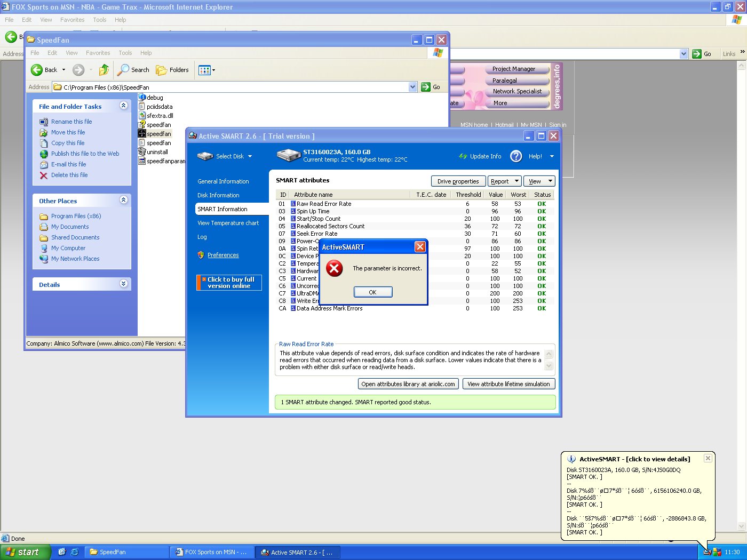
Task: Close the ActiveSMART error dialog
Action: coord(420,246)
